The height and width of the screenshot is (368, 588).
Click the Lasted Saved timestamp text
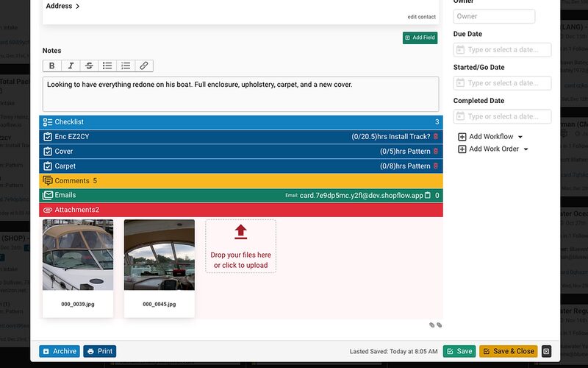pyautogui.click(x=394, y=352)
